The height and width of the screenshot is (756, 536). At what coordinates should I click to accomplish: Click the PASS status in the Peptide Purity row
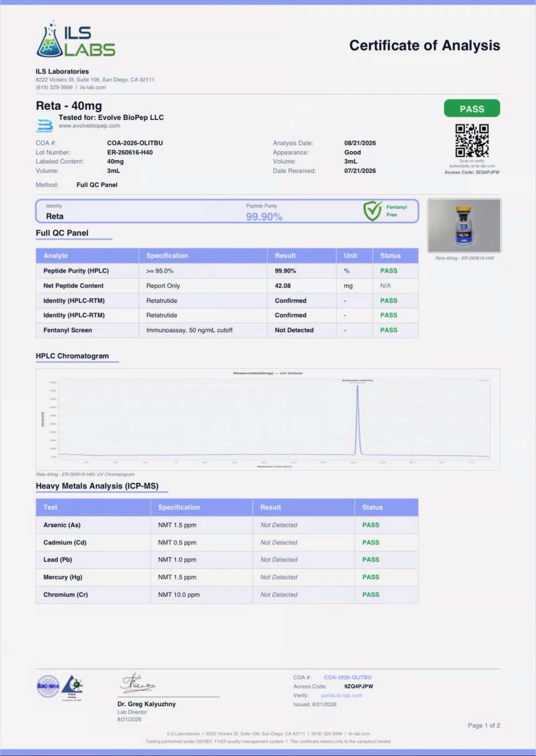point(389,271)
